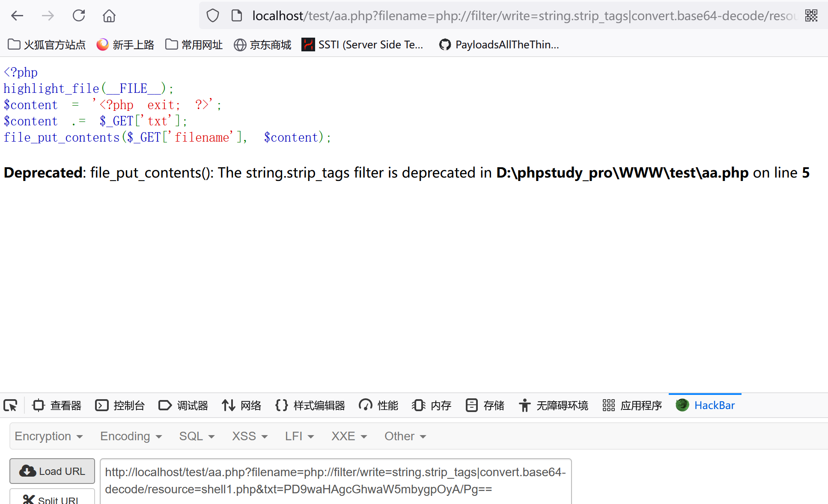Select the HackBar devtools tab
Screen dimensions: 828x504
point(705,405)
